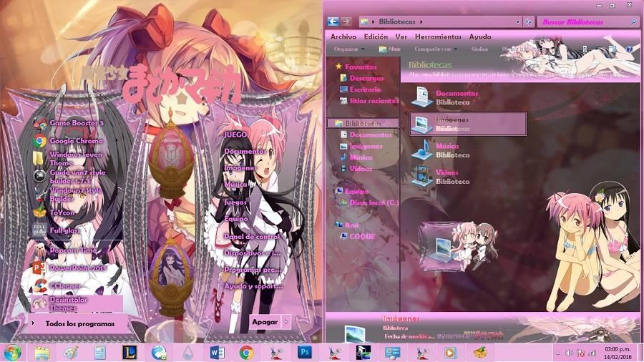This screenshot has height=362, width=644.
Task: Open Photoshop from the taskbar
Action: pyautogui.click(x=304, y=353)
